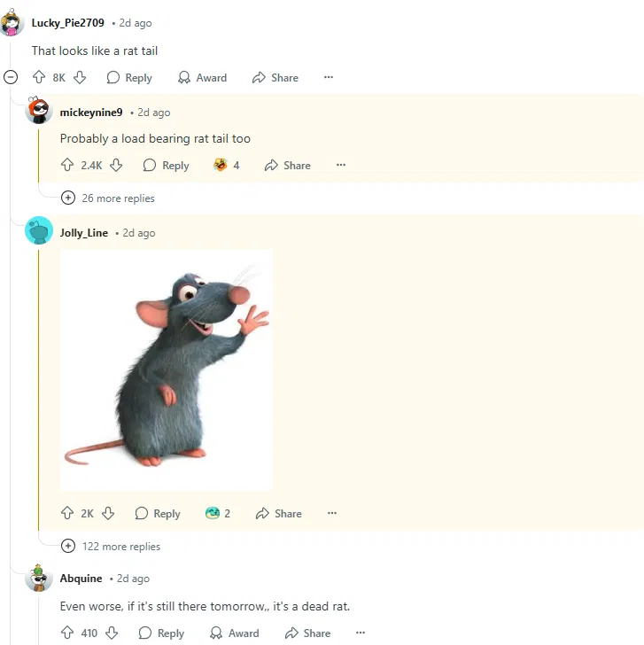This screenshot has height=645, width=644.
Task: Open mickeynine9's avatar profile
Action: (x=39, y=110)
